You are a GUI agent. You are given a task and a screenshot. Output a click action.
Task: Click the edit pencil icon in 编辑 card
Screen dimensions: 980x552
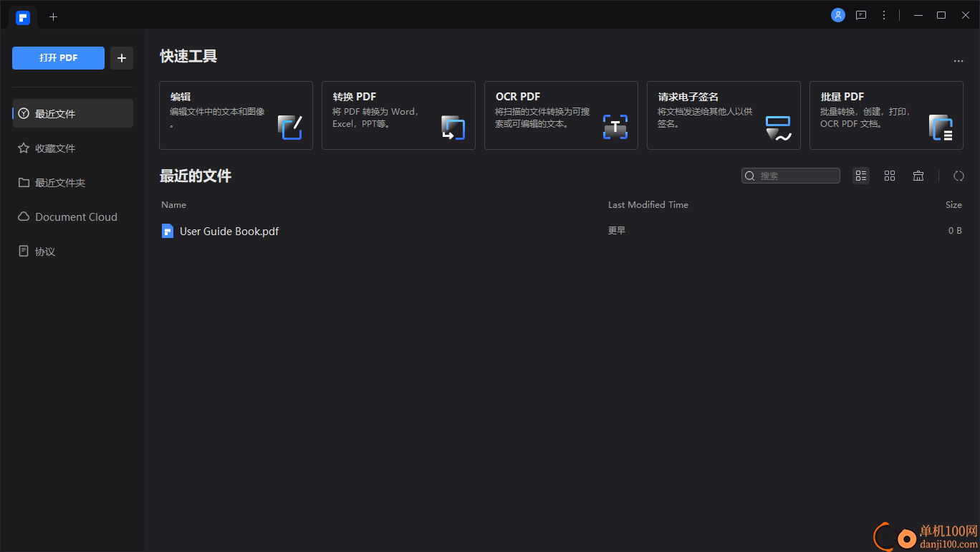click(x=290, y=127)
